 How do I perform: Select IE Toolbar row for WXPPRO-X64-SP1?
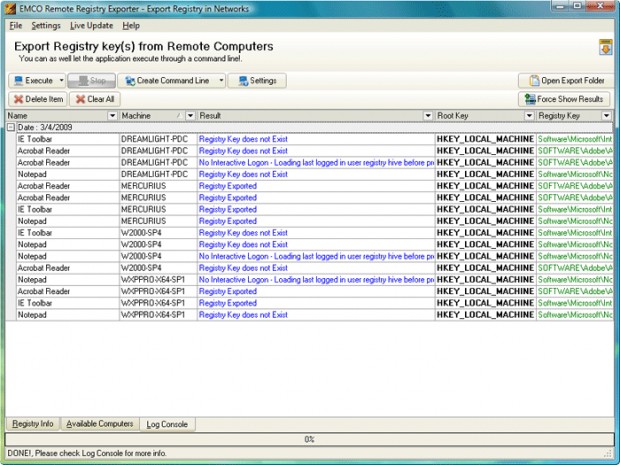coord(315,303)
